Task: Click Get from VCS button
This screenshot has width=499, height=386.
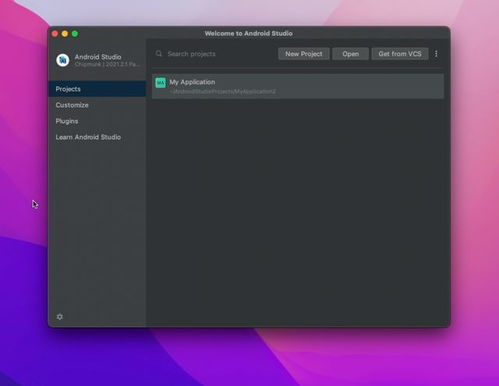Action: coord(400,54)
